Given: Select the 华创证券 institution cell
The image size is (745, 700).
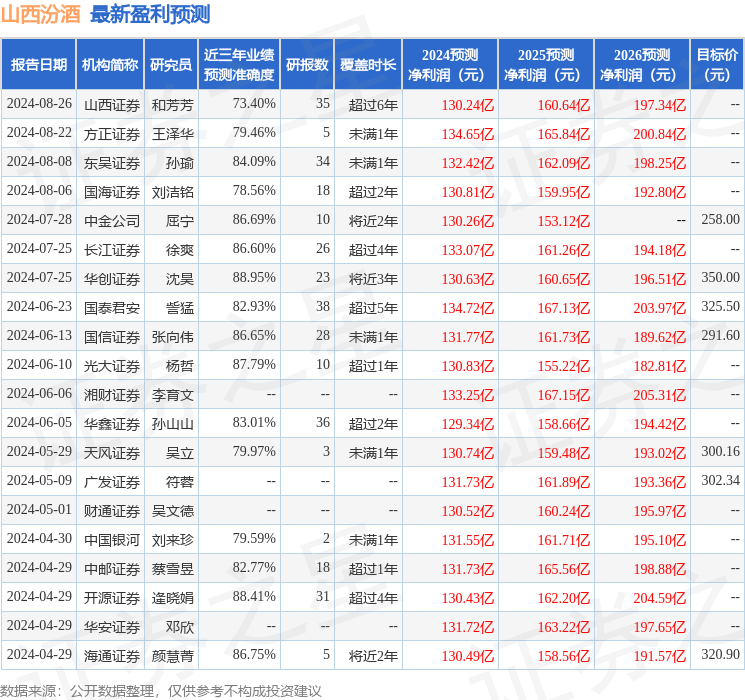Looking at the screenshot, I should [112, 279].
